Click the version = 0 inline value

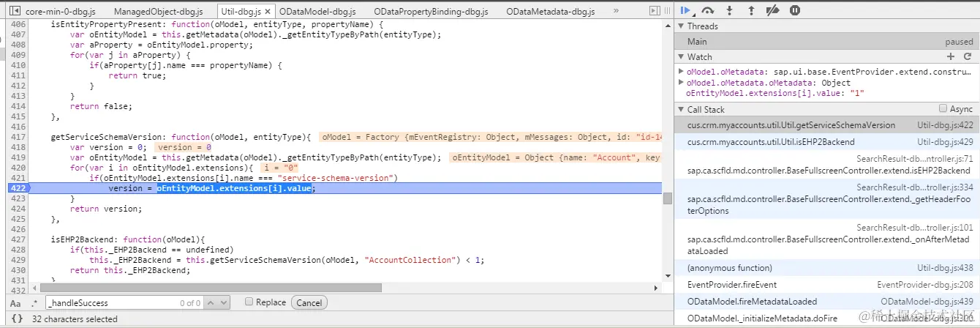(x=183, y=147)
